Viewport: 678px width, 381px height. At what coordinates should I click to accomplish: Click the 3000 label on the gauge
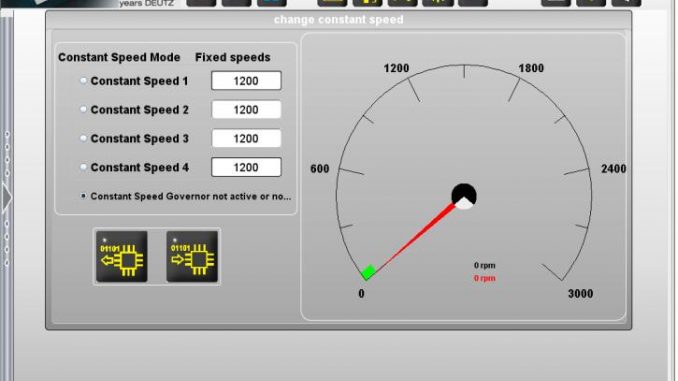tap(580, 294)
